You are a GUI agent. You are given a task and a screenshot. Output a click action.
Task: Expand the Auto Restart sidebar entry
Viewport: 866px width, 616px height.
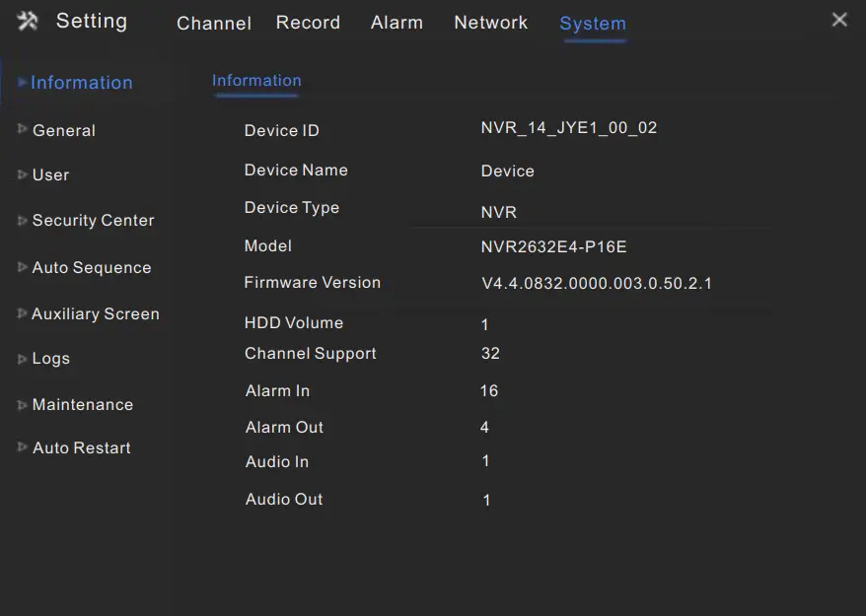pos(81,447)
